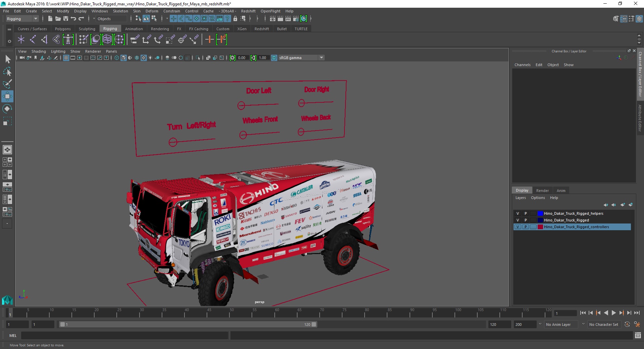The width and height of the screenshot is (644, 349).
Task: Select the Create IK Handle shelf tool
Action: (x=45, y=40)
